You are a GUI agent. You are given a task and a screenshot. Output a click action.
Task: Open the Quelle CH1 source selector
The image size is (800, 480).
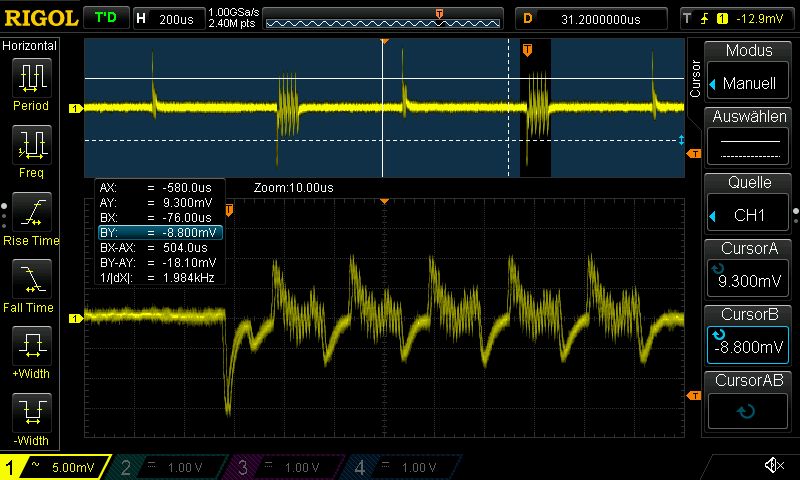click(748, 203)
